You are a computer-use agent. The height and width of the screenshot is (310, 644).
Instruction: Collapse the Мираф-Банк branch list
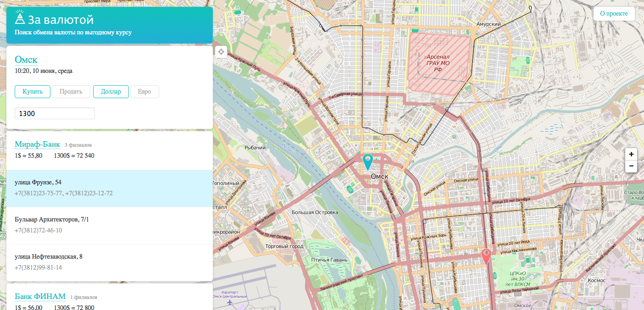[37, 144]
